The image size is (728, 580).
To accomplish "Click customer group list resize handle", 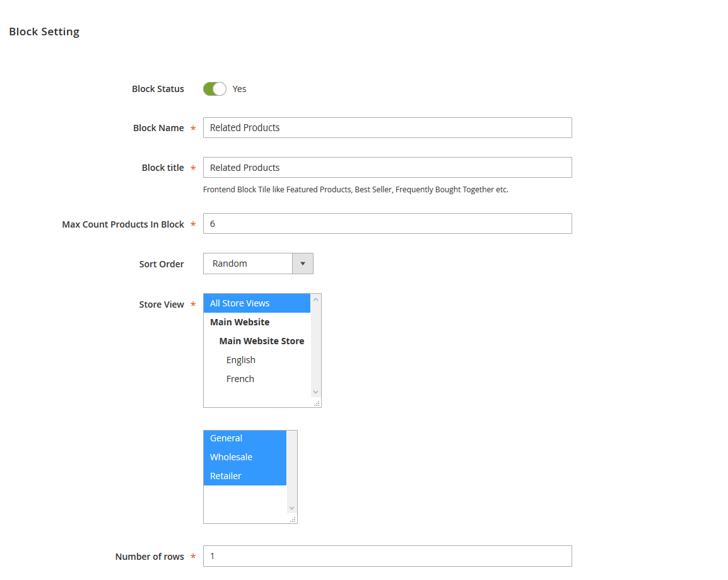I will [293, 519].
